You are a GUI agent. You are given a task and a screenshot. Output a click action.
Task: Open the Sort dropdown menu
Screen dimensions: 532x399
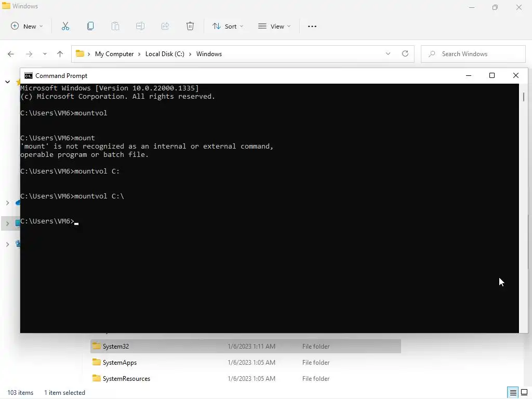tap(228, 26)
